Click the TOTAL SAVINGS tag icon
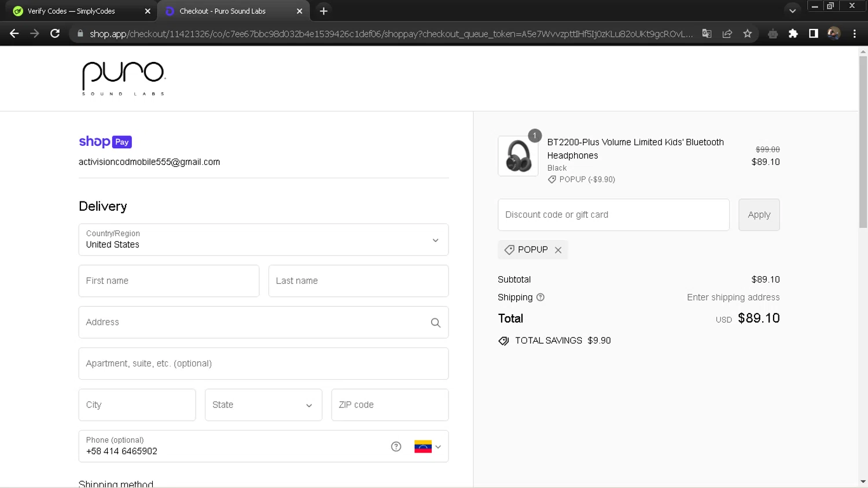The image size is (868, 488). point(504,341)
